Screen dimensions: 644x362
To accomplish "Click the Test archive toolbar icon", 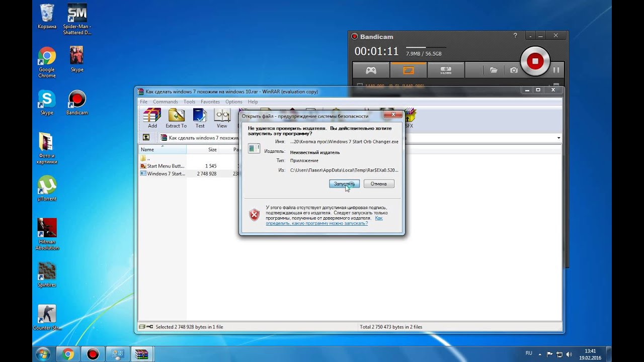I will [x=200, y=118].
